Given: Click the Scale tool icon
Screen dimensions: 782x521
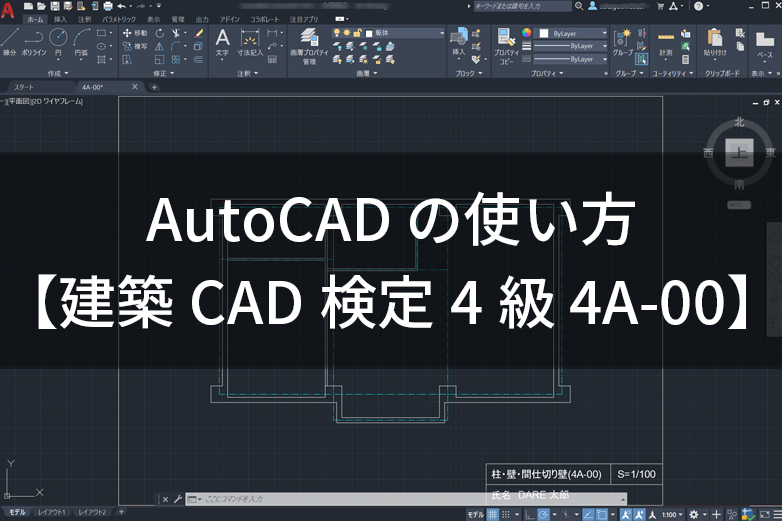Looking at the screenshot, I should click(160, 60).
